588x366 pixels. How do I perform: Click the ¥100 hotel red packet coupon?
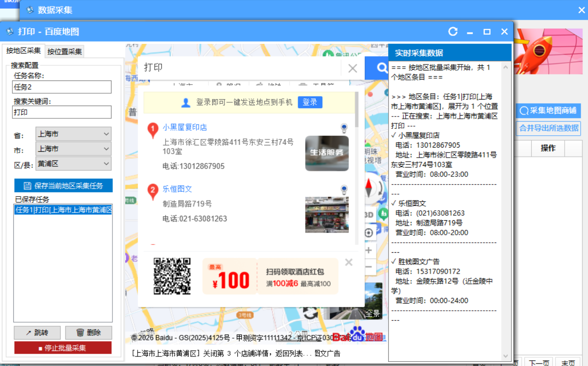click(270, 276)
